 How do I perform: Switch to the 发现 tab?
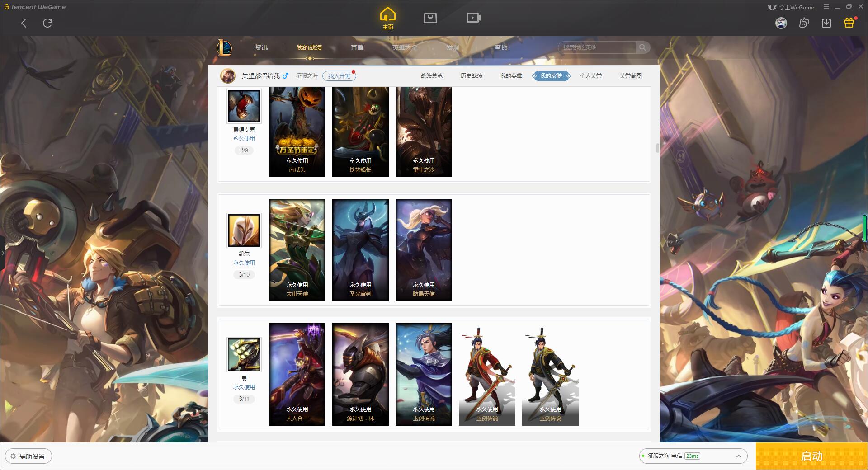453,47
